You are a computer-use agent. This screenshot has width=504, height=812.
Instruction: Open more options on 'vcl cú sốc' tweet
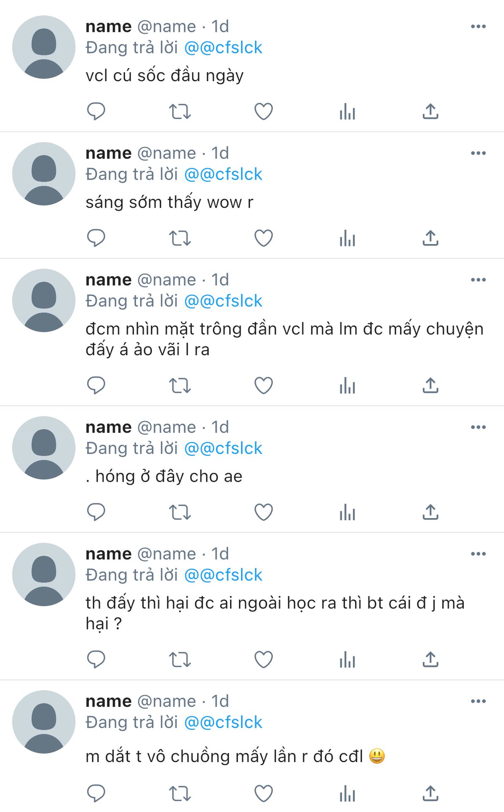tap(478, 27)
